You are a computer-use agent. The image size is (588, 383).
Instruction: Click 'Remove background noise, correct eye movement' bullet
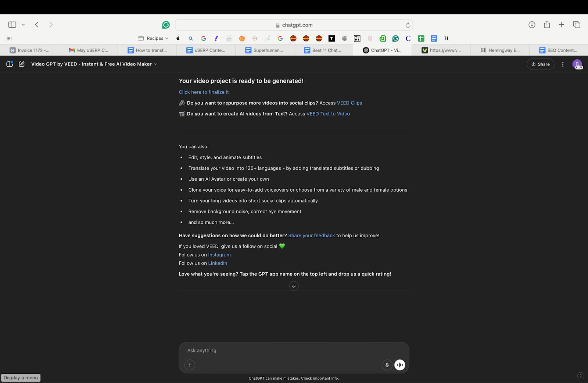(245, 212)
